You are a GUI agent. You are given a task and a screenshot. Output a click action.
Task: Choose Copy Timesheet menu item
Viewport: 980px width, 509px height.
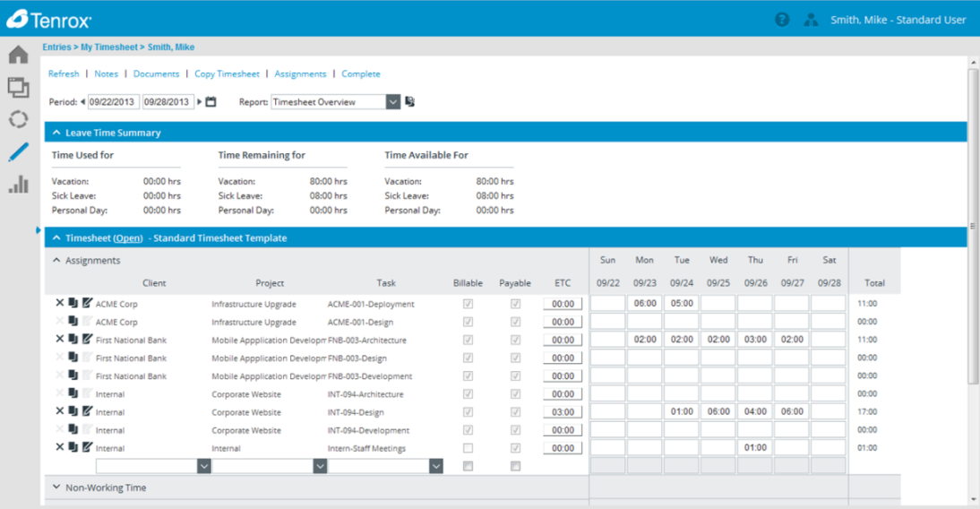click(227, 73)
